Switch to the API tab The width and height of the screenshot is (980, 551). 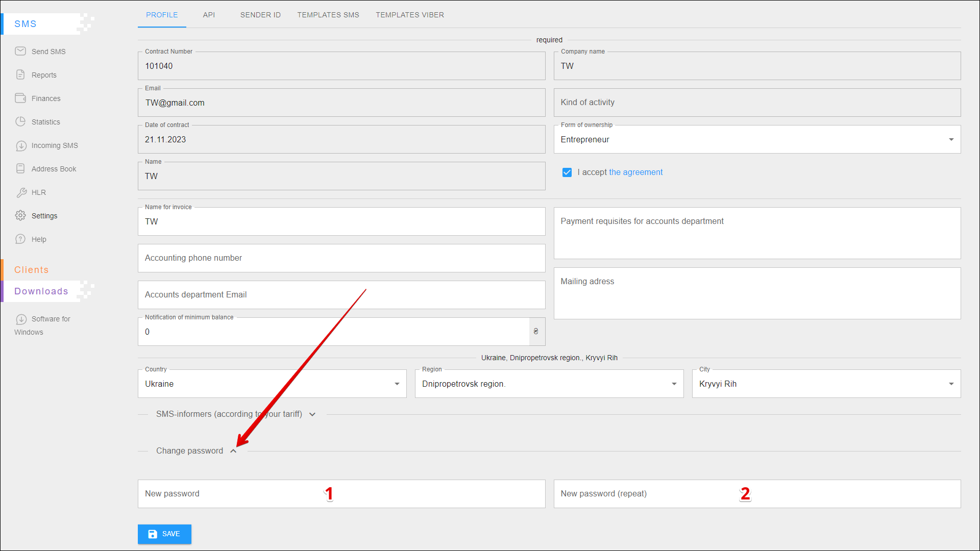click(209, 15)
